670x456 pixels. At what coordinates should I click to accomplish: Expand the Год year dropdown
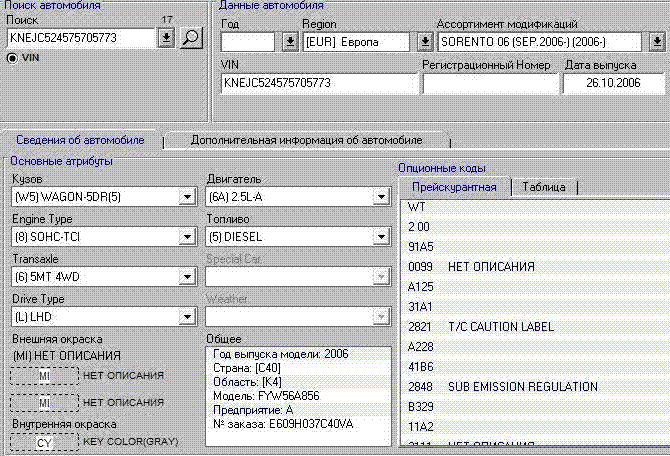289,41
